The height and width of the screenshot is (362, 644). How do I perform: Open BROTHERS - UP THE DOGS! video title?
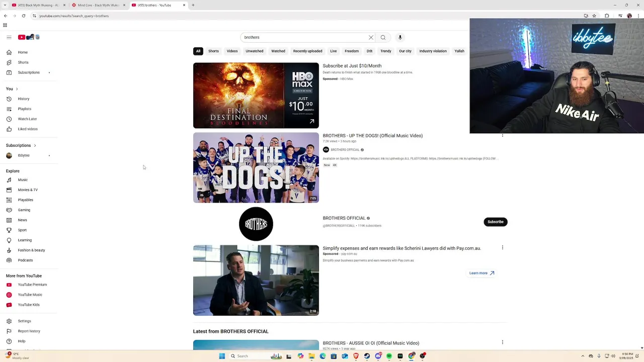373,136
